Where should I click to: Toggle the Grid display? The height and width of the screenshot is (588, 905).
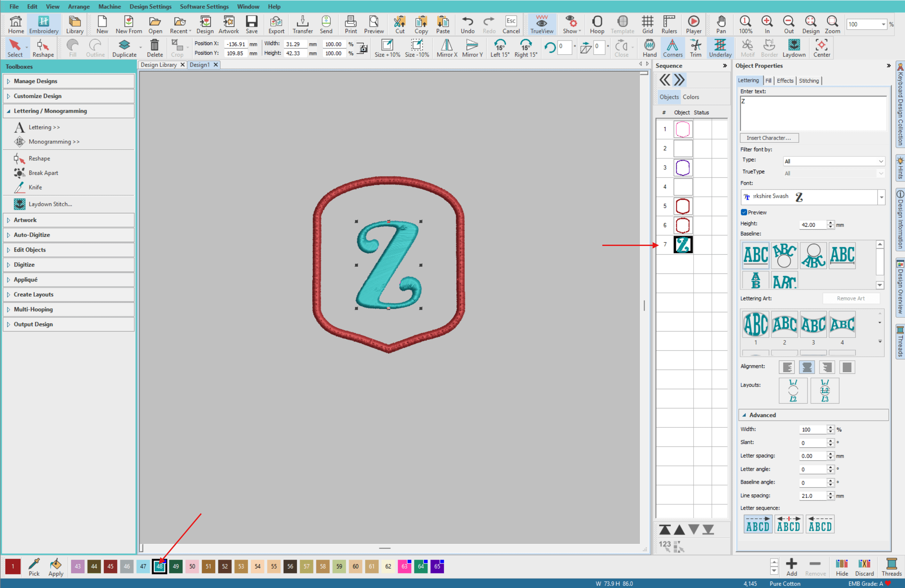pyautogui.click(x=648, y=24)
